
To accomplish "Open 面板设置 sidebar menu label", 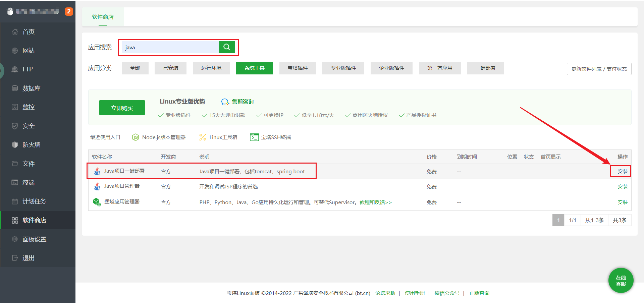I will point(34,239).
